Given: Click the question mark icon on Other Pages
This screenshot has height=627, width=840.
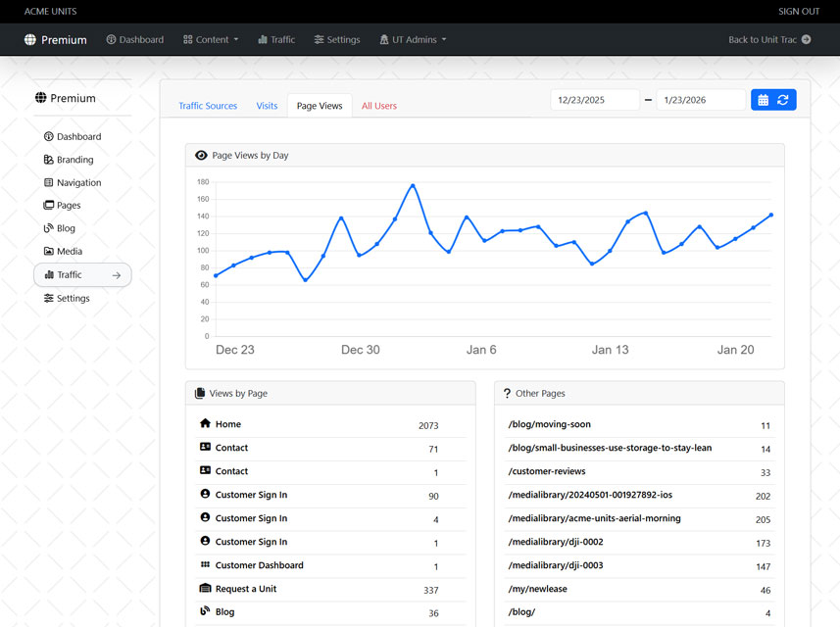Looking at the screenshot, I should click(506, 393).
